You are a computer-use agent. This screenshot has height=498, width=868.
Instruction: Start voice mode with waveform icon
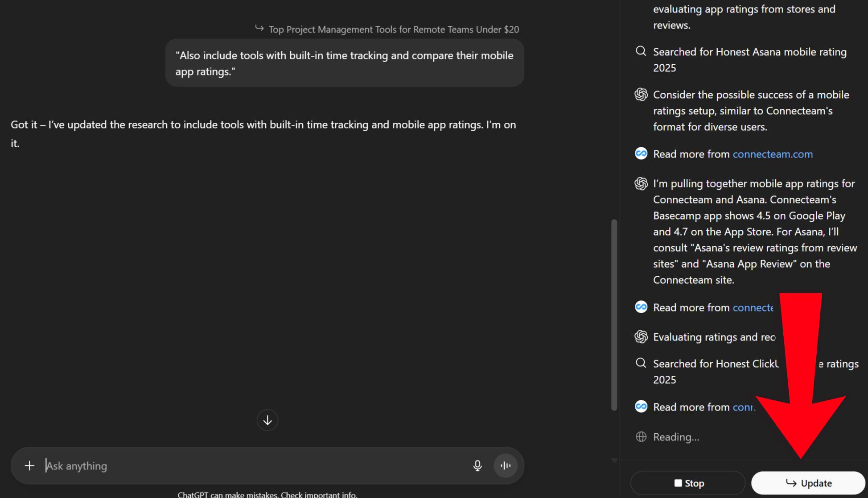point(506,466)
